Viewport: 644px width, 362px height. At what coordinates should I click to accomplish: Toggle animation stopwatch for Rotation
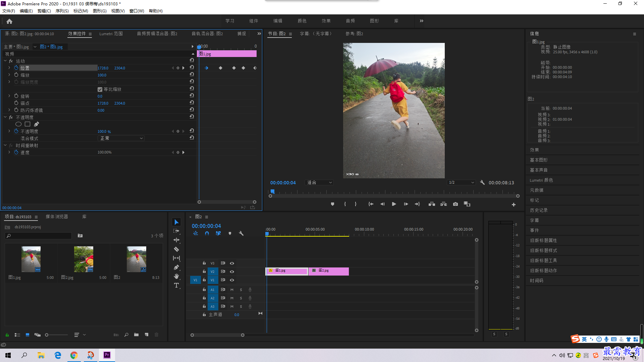16,96
